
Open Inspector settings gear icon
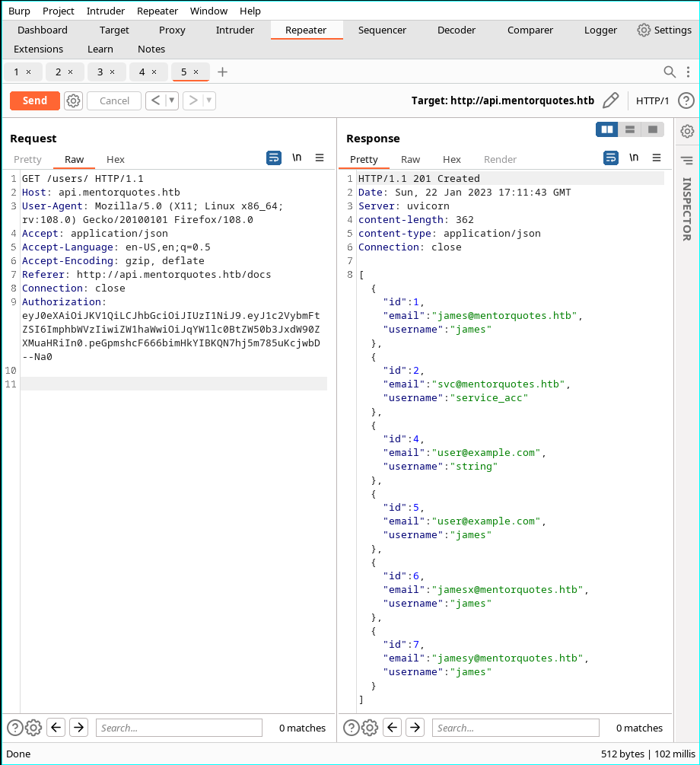[x=687, y=131]
